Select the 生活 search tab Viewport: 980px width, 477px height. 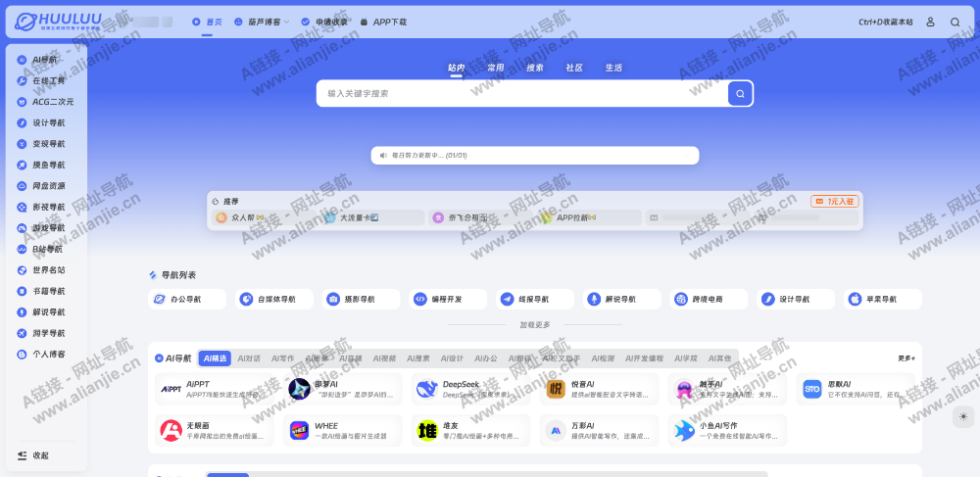pos(613,68)
